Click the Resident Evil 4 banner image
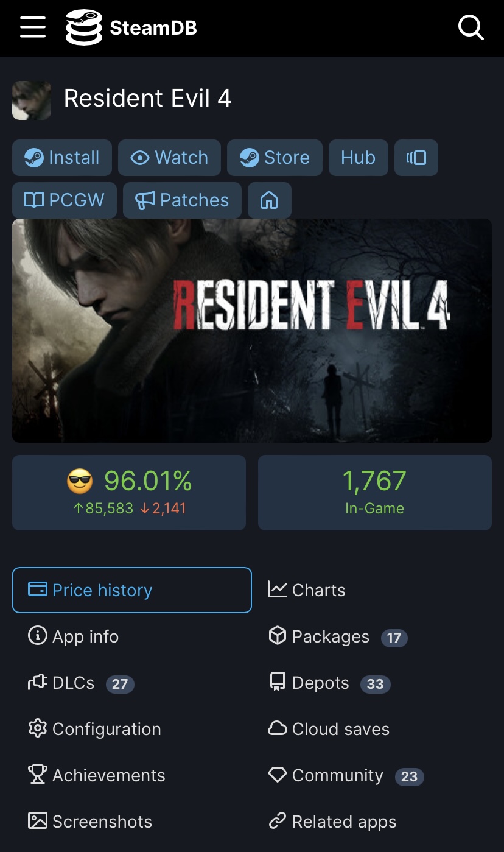This screenshot has height=852, width=504. (252, 331)
